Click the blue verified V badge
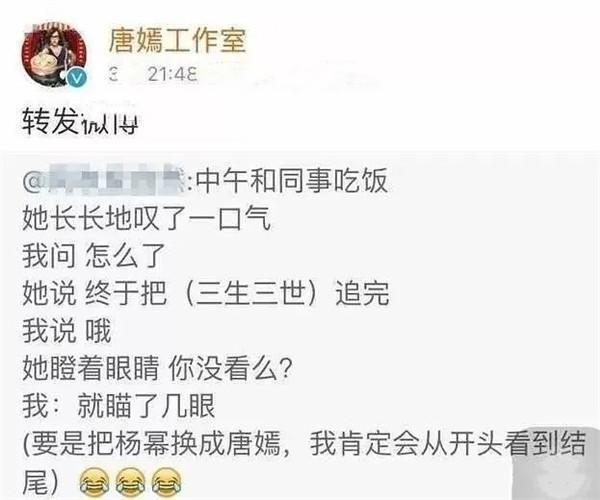 coord(77,78)
